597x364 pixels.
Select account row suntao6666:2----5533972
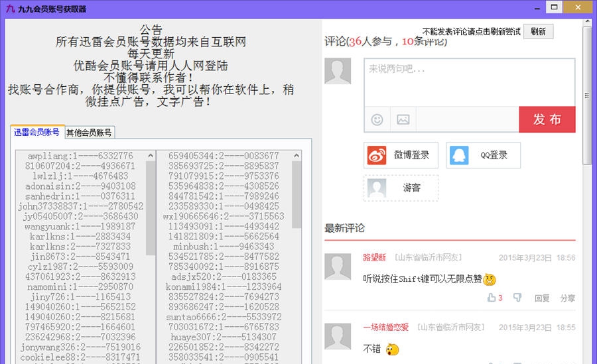[x=224, y=317]
